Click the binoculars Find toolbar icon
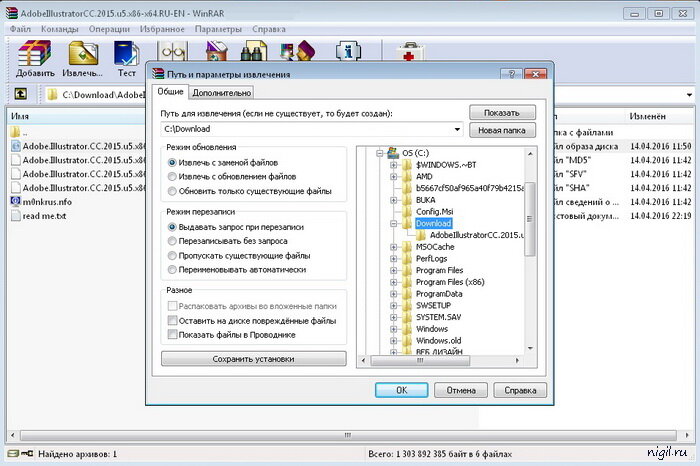Image resolution: width=700 pixels, height=466 pixels. 253,51
